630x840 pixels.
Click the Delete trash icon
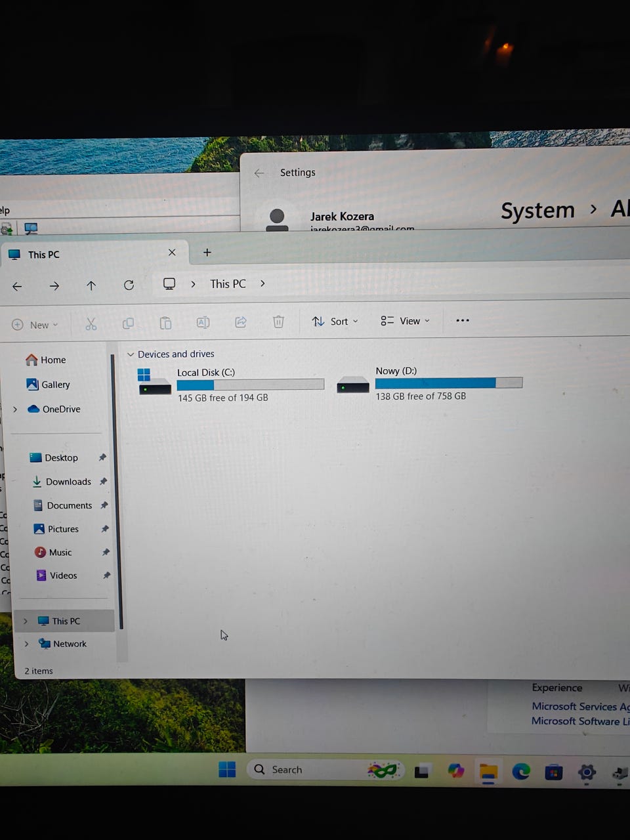pos(278,321)
